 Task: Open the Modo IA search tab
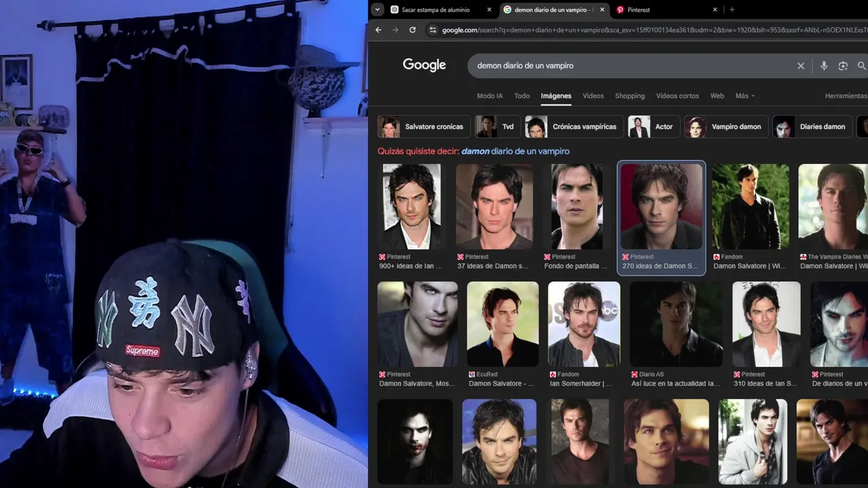click(490, 96)
